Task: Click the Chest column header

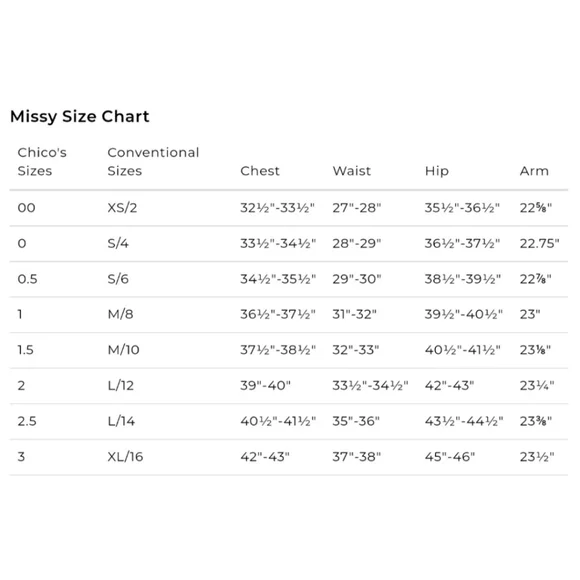Action: [x=260, y=171]
